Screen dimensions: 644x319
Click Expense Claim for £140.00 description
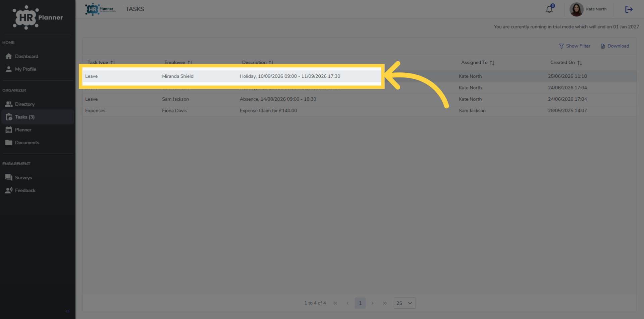point(268,110)
